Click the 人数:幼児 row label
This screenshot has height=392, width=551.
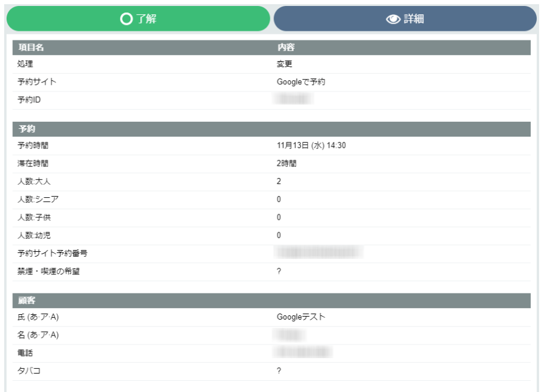coord(34,235)
